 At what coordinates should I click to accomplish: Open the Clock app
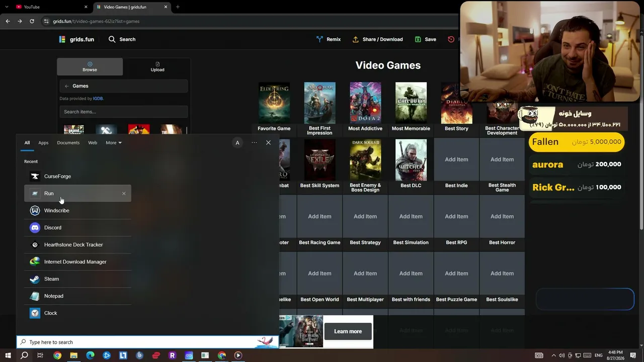[77, 313]
